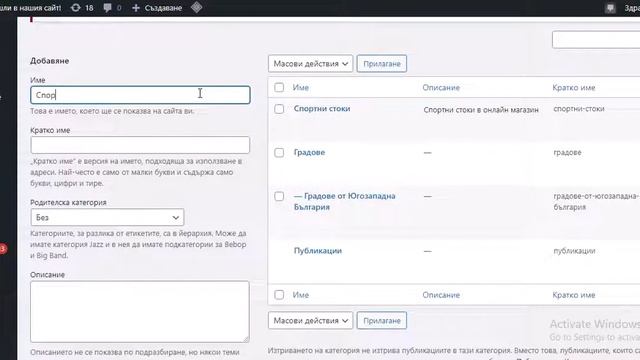The height and width of the screenshot is (360, 640).
Task: Open the Градове от Югозападна България link
Action: point(344,201)
